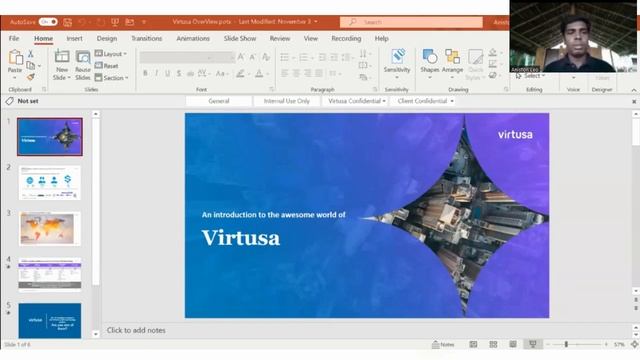
Task: Toggle the Notes pane button in status bar
Action: [x=443, y=344]
